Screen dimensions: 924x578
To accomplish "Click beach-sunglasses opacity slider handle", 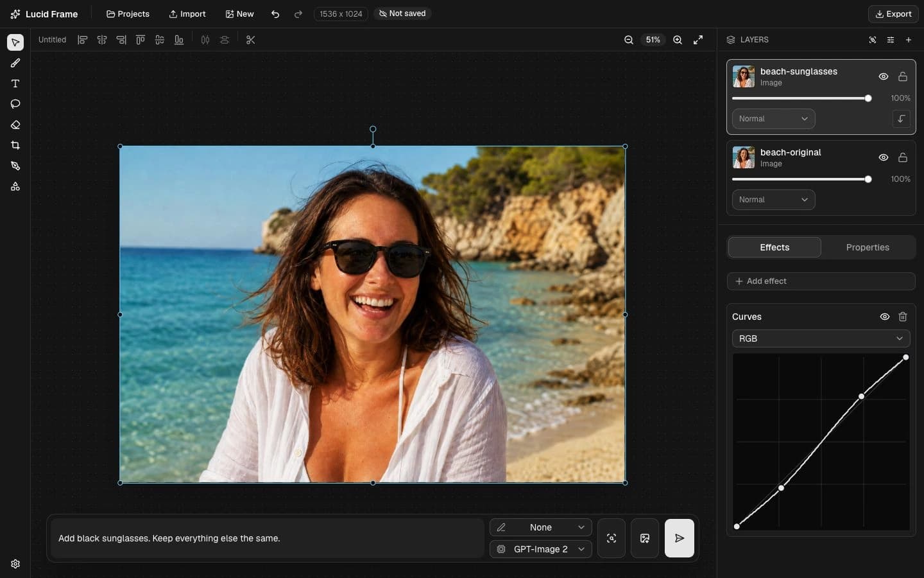I will [868, 98].
